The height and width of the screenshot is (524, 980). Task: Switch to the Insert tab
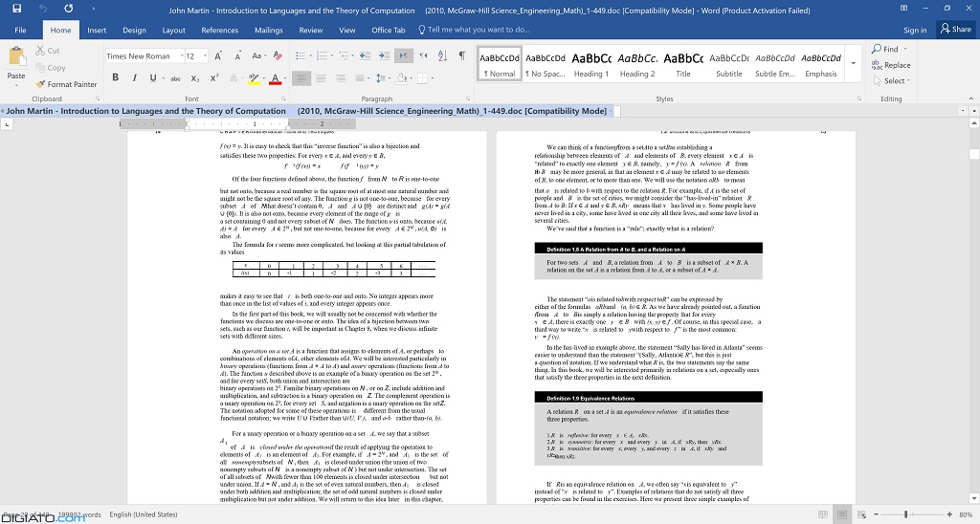[97, 30]
